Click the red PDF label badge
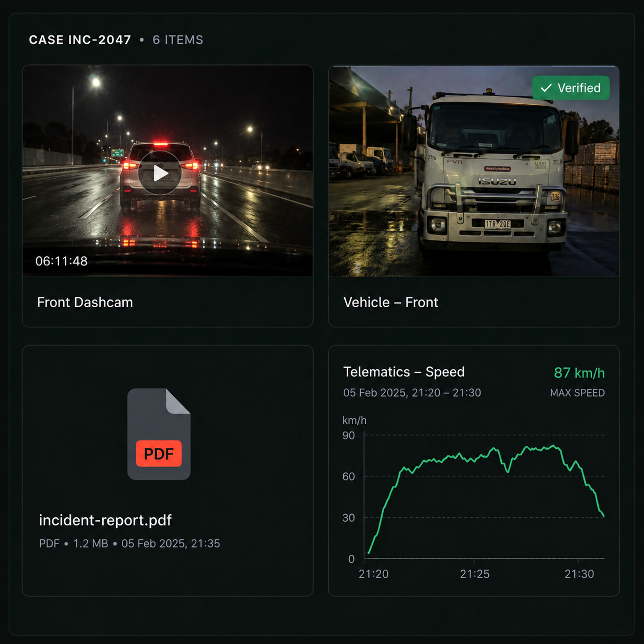 pyautogui.click(x=159, y=453)
